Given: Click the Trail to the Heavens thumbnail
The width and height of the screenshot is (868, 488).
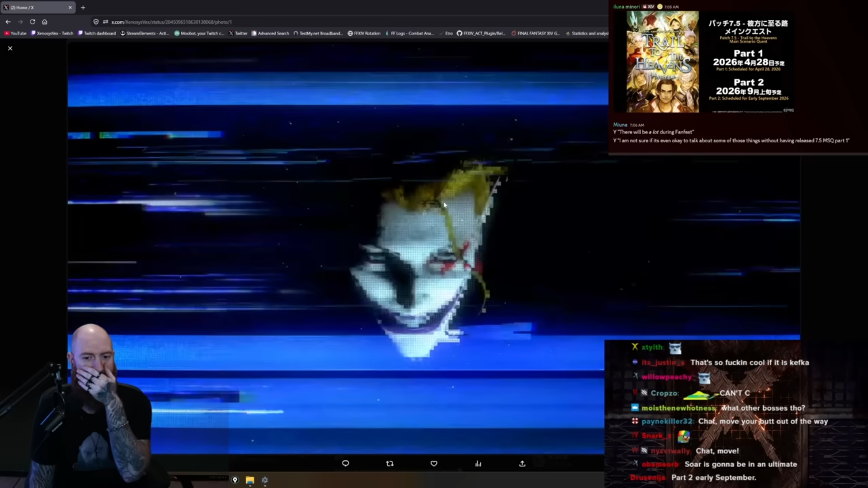Looking at the screenshot, I should tap(662, 62).
